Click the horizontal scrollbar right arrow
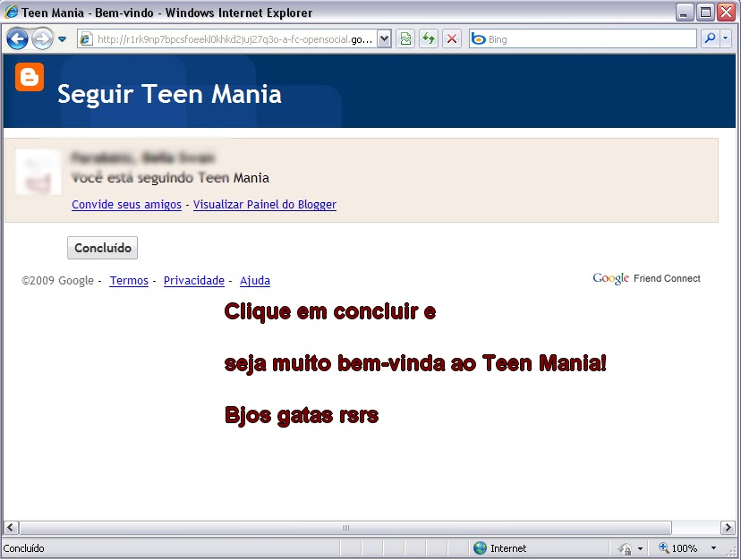Screen dimensions: 741x560 (x=728, y=528)
